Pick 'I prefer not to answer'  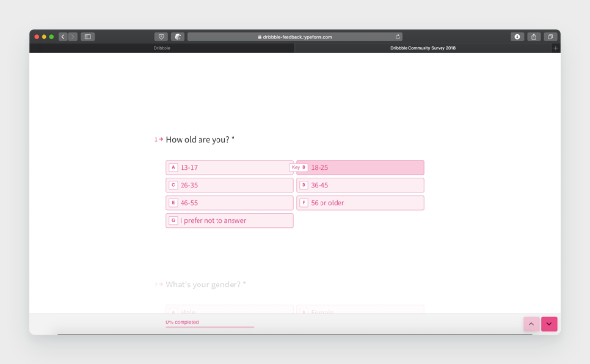[x=229, y=220]
